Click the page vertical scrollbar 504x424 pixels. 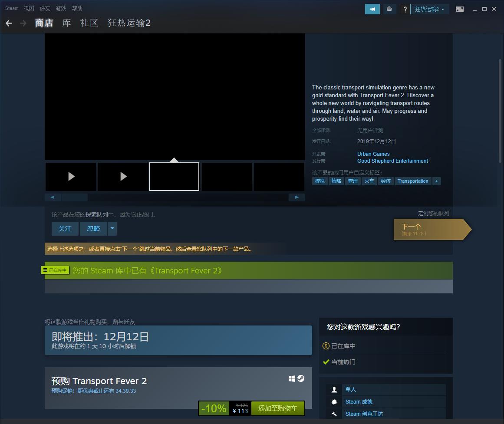(x=500, y=111)
